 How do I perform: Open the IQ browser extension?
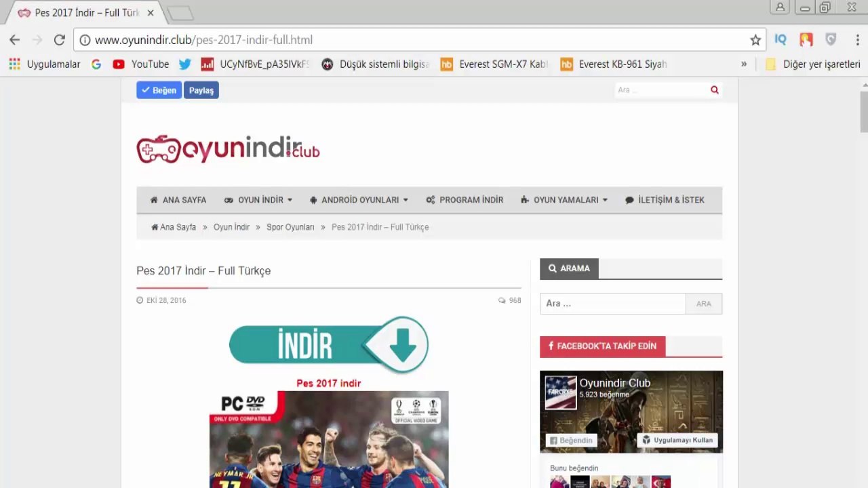(781, 40)
